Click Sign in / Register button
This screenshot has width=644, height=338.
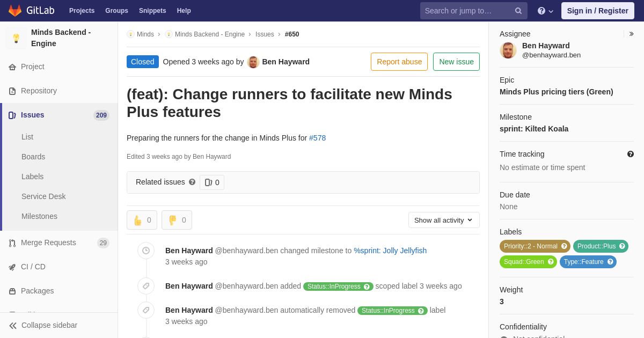[x=597, y=11]
